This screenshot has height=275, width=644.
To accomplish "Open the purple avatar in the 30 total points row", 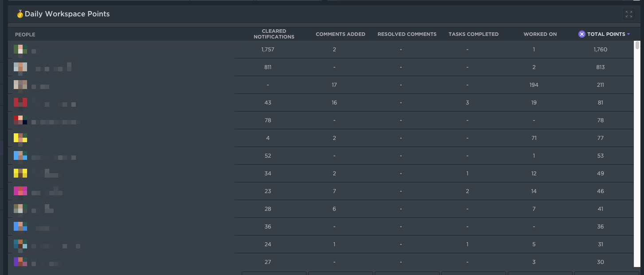I will coord(20,262).
